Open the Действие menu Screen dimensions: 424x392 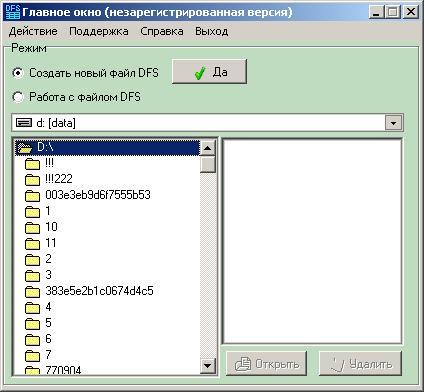click(x=33, y=31)
